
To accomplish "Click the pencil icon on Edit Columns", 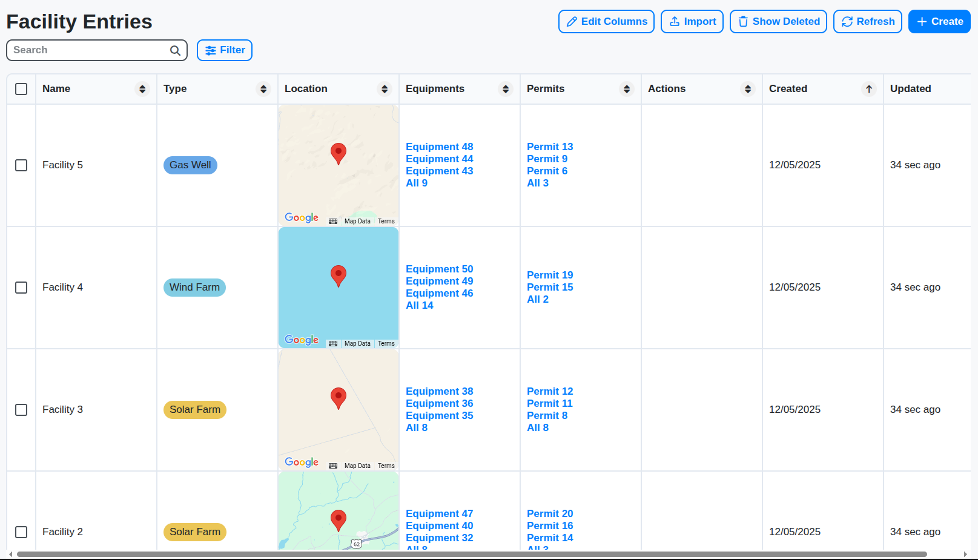I will [x=572, y=21].
